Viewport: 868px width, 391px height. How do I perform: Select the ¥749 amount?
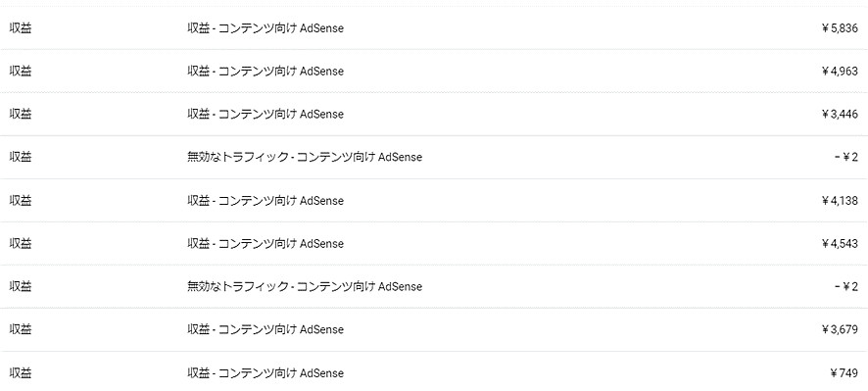click(844, 373)
